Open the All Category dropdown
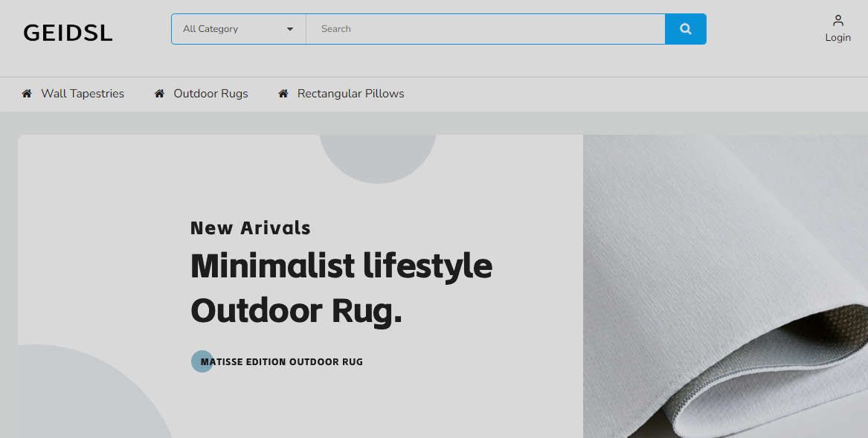 [x=239, y=29]
